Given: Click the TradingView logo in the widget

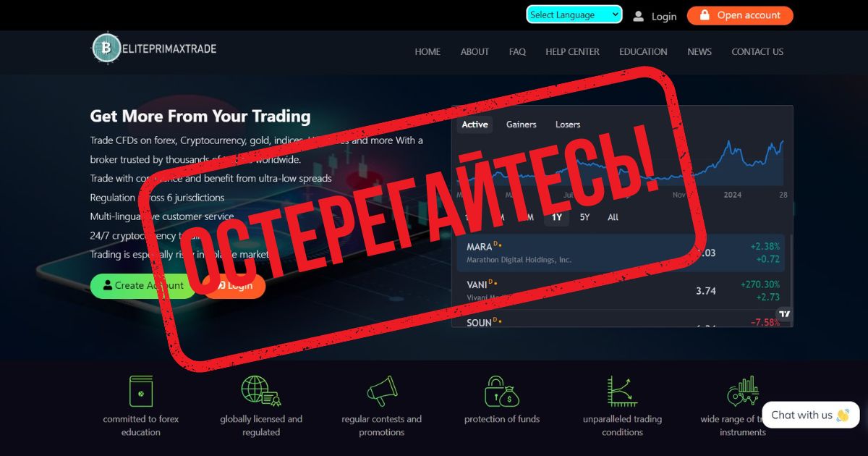Looking at the screenshot, I should [784, 314].
